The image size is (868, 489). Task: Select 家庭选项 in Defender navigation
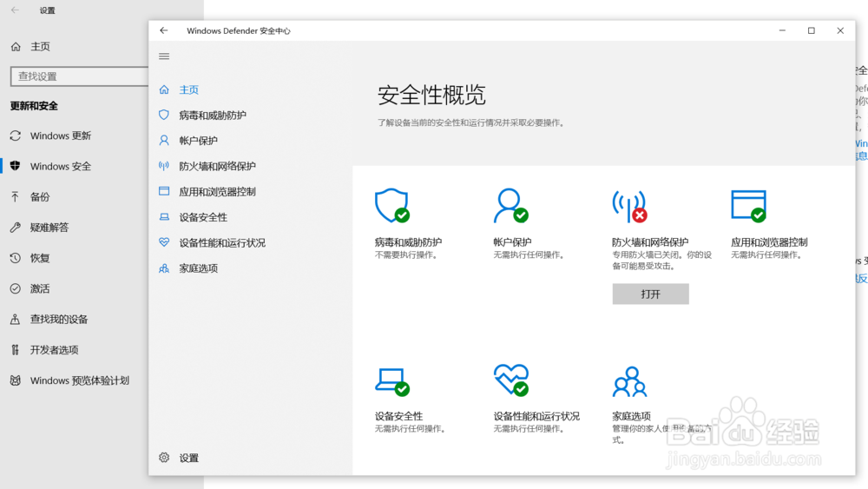click(x=198, y=268)
